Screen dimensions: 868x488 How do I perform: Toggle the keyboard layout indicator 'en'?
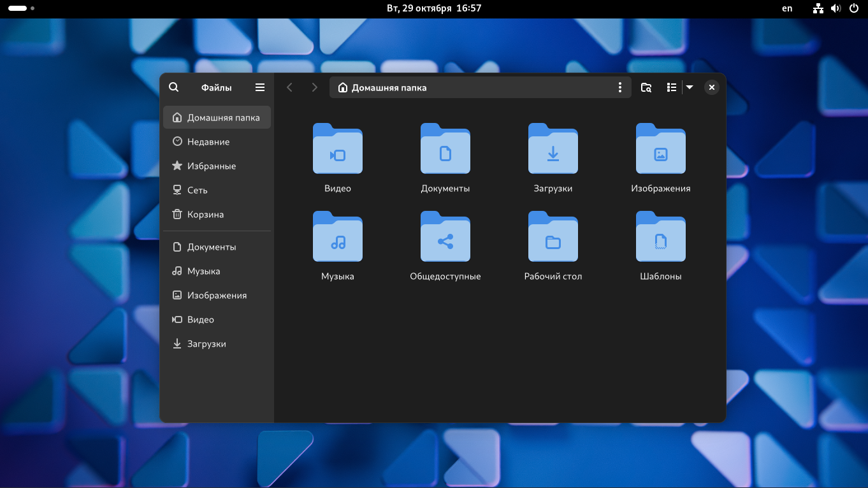(786, 8)
